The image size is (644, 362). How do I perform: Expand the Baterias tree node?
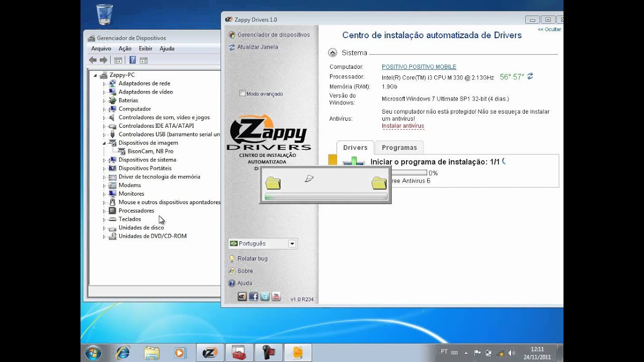[x=105, y=101]
